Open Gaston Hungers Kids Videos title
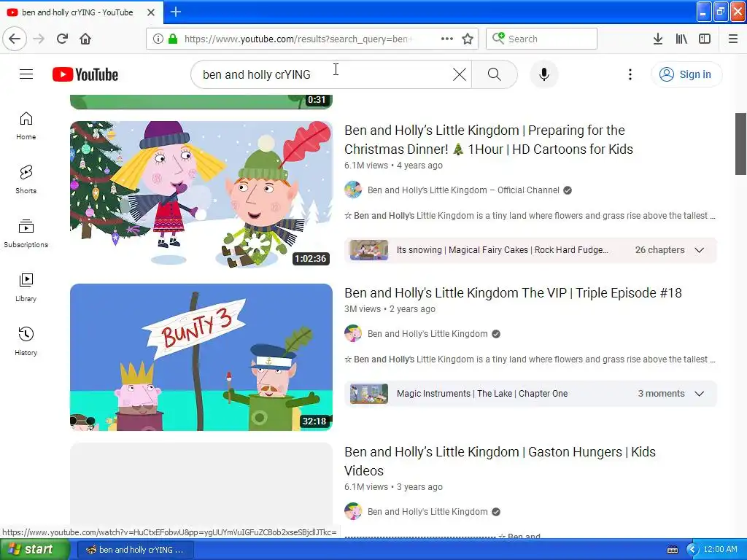 (500, 461)
